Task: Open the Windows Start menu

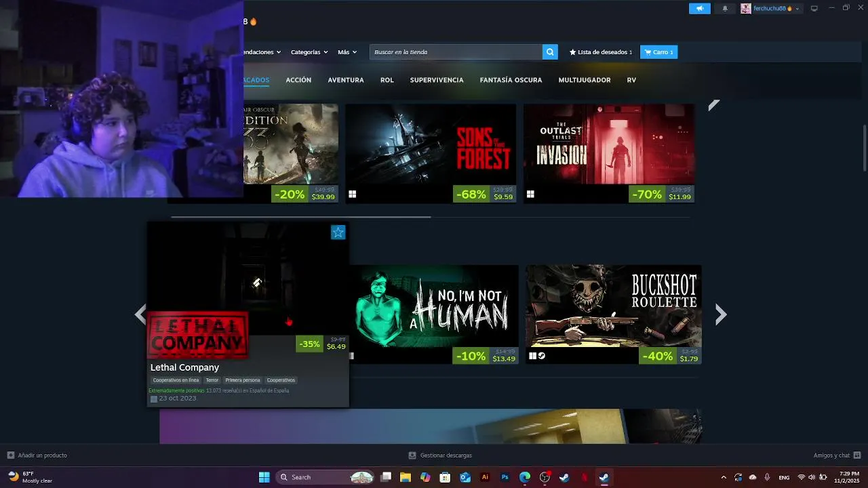Action: click(x=264, y=477)
